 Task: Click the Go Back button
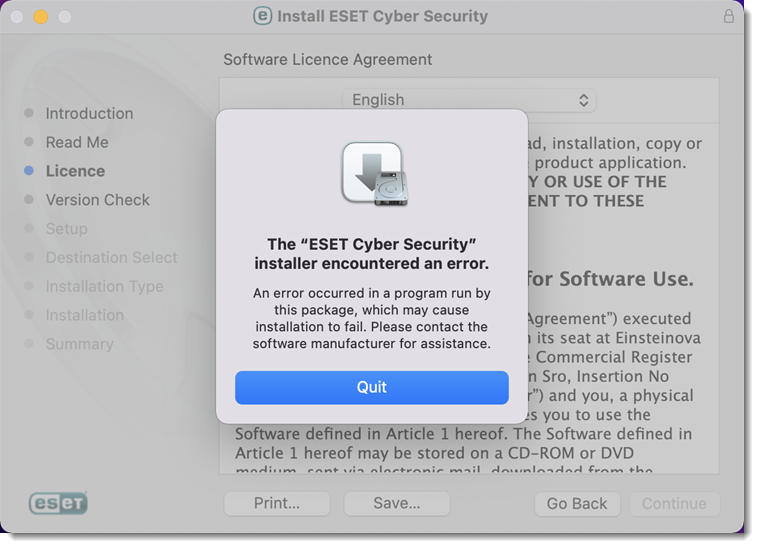[577, 504]
